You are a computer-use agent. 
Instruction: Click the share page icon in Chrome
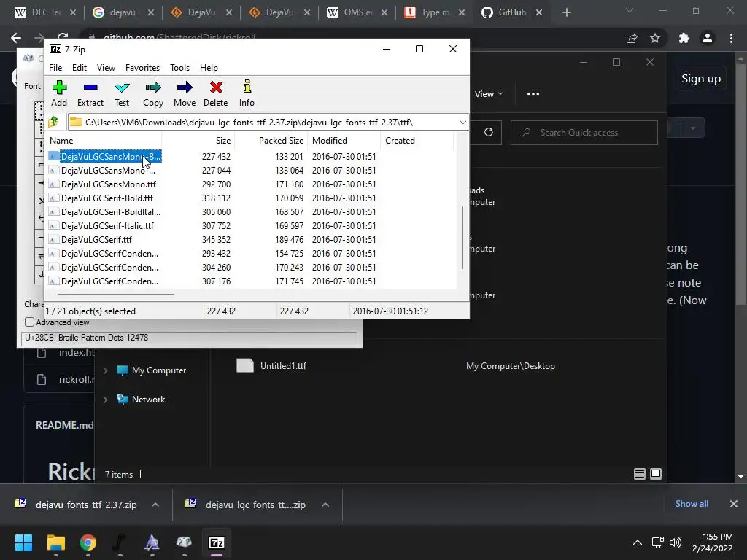(632, 38)
